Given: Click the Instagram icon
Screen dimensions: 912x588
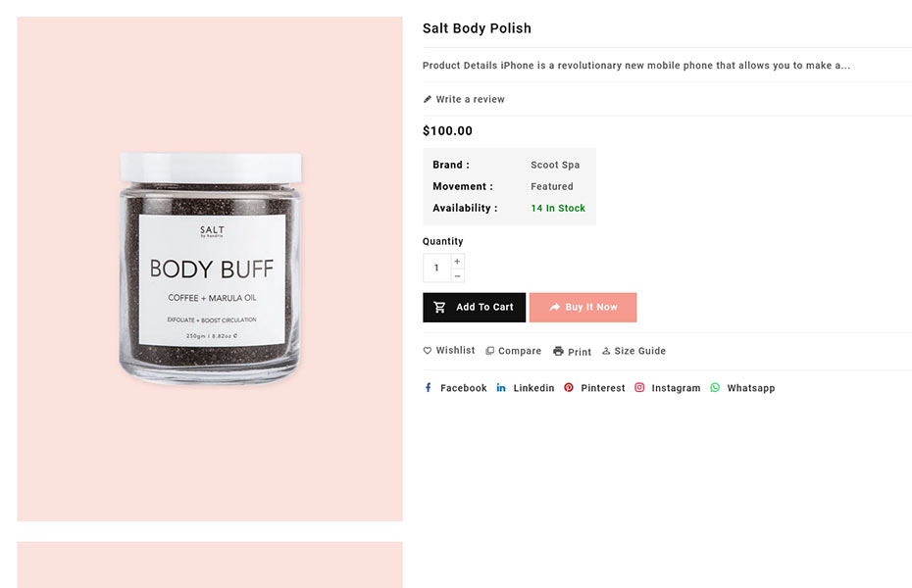Looking at the screenshot, I should [x=639, y=388].
